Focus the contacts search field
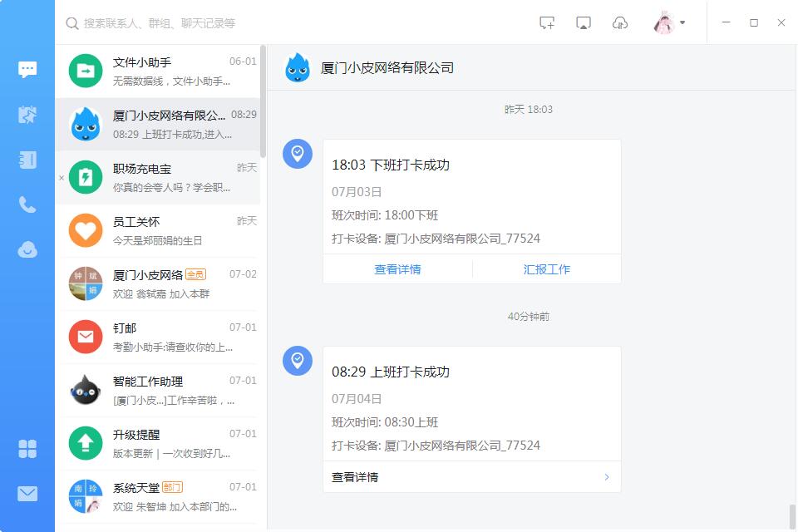This screenshot has width=798, height=532. [x=160, y=23]
